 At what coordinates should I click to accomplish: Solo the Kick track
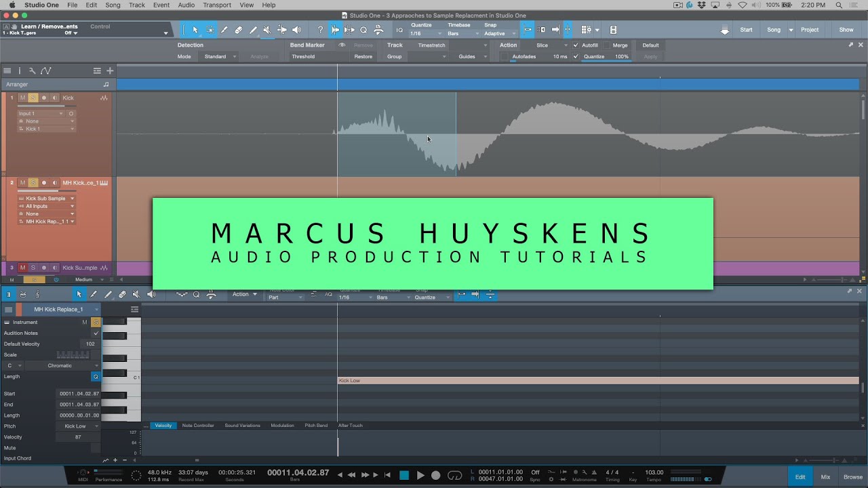tap(33, 98)
